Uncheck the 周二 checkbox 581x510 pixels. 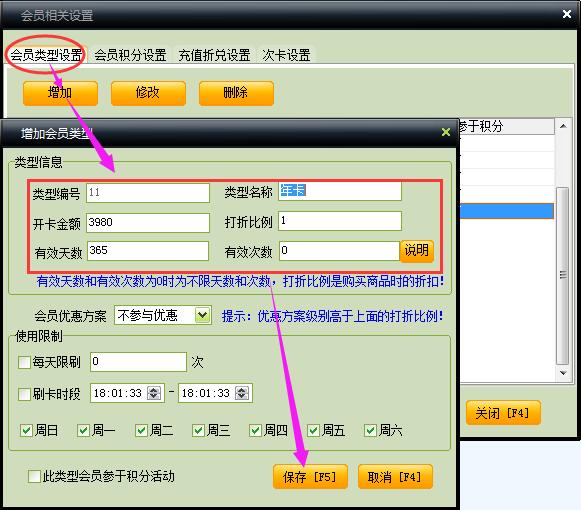tap(141, 431)
